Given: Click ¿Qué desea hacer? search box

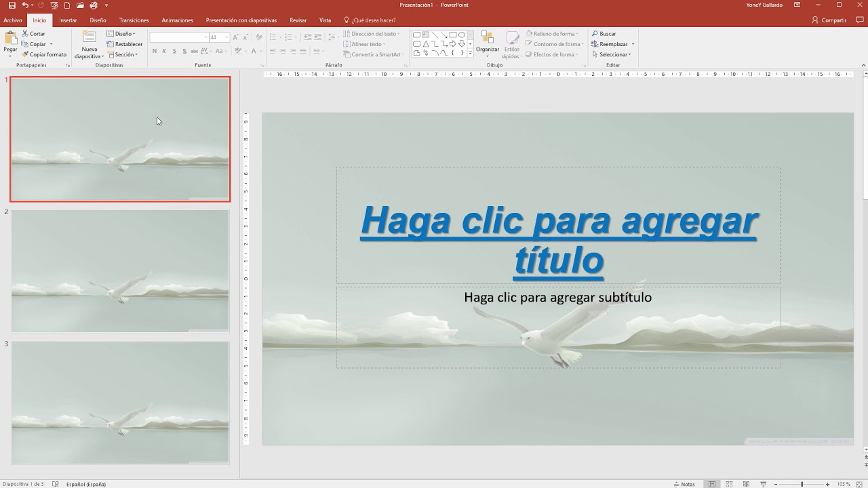Looking at the screenshot, I should tap(370, 20).
